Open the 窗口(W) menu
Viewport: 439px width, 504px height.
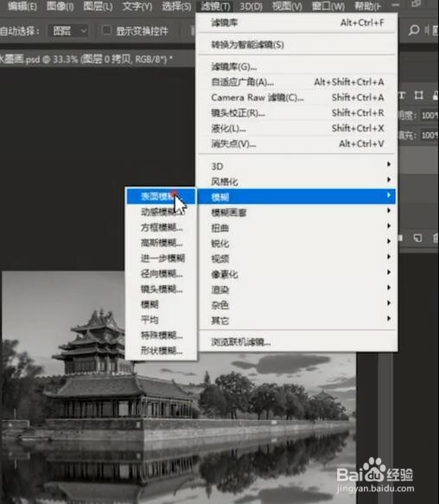pyautogui.click(x=328, y=6)
